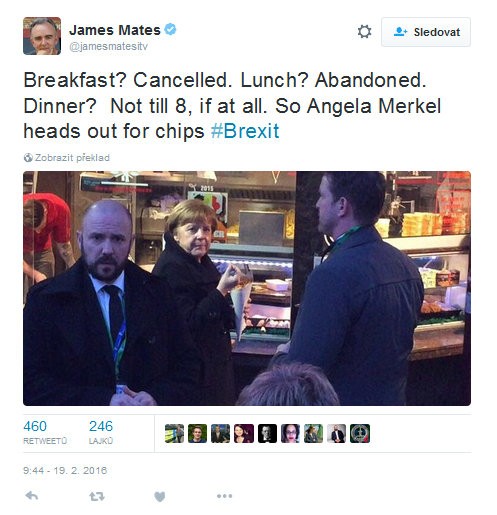Click the #Brexit hashtag
Viewport: 497px width, 515px height.
pyautogui.click(x=245, y=131)
